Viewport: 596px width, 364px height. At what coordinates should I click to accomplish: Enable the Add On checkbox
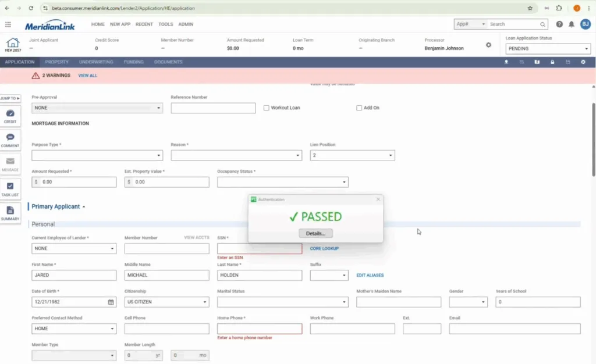pyautogui.click(x=359, y=108)
